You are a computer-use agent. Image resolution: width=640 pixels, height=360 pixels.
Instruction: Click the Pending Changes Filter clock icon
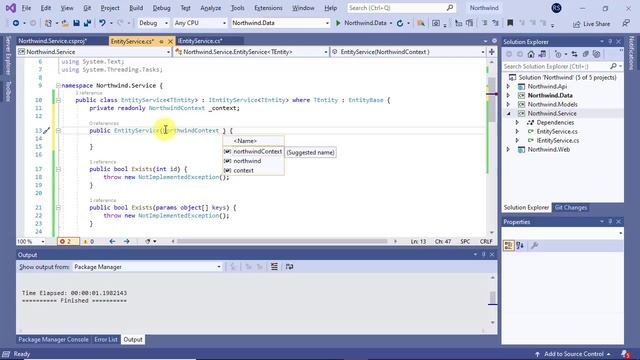coord(558,54)
